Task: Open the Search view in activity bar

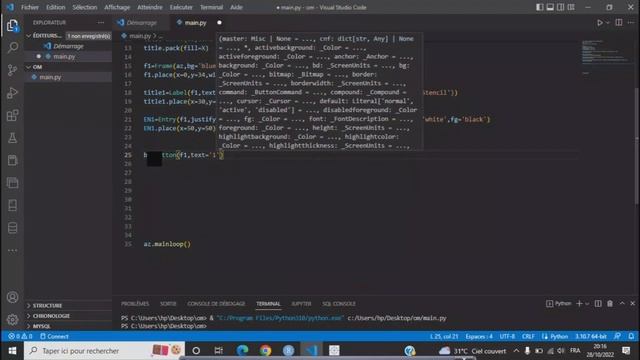Action: (12, 47)
